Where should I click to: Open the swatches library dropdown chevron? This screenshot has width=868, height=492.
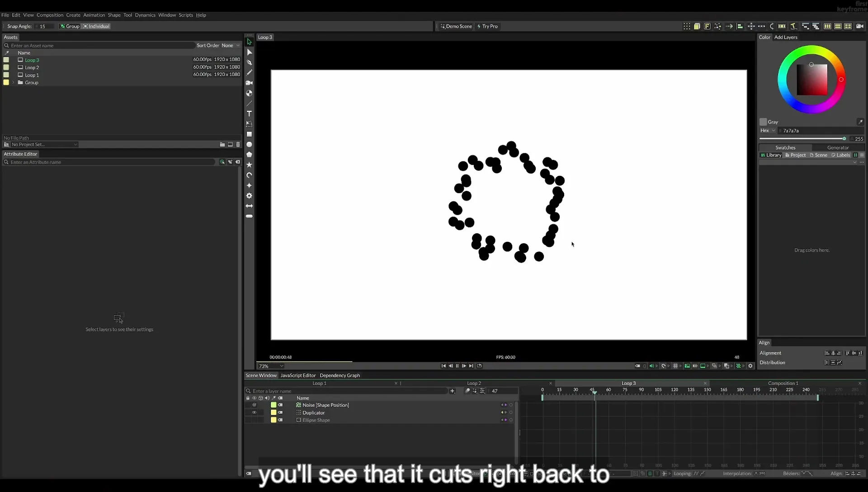[x=854, y=162]
